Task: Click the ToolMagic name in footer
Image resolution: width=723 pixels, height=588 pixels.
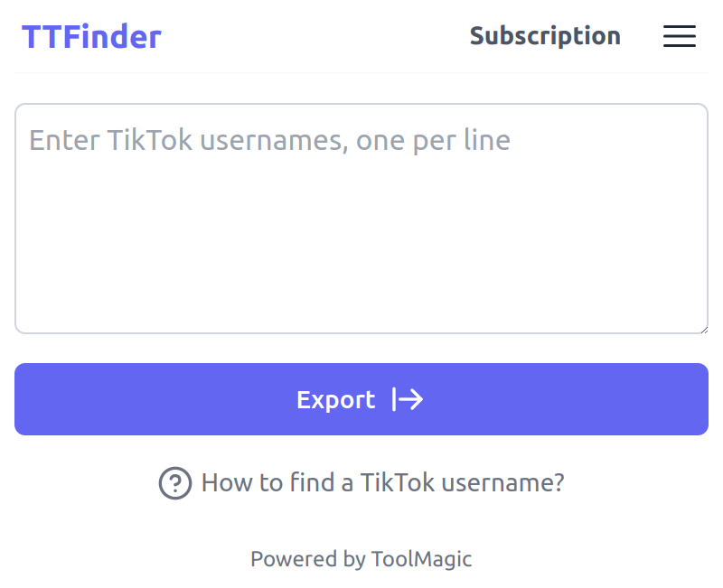Action: tap(421, 559)
